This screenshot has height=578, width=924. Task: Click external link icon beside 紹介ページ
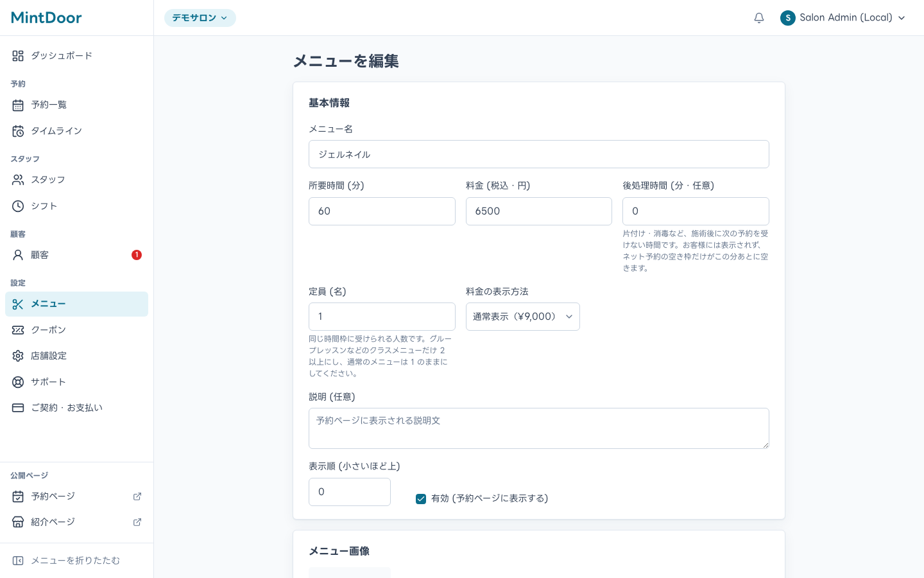click(x=137, y=522)
